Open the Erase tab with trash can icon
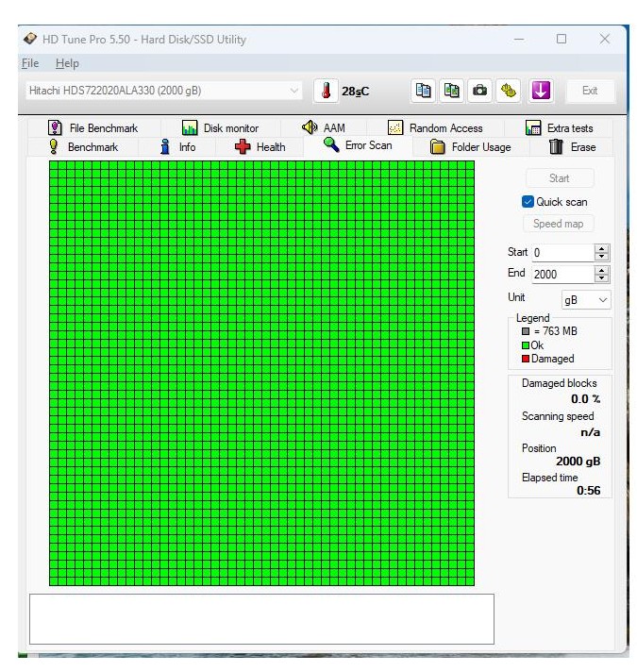Screen dimensions: 637x672 click(573, 147)
